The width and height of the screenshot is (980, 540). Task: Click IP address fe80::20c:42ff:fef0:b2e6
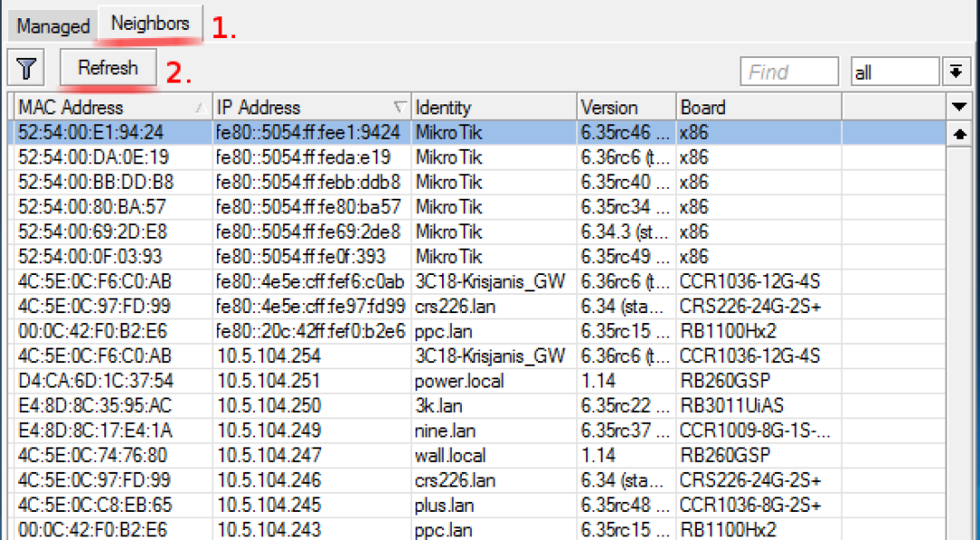310,330
